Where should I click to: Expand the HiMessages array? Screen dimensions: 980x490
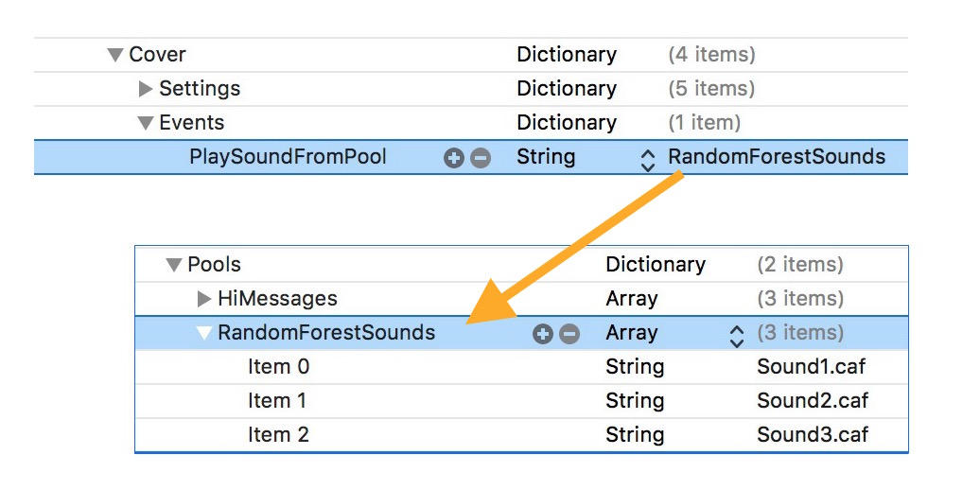(203, 299)
